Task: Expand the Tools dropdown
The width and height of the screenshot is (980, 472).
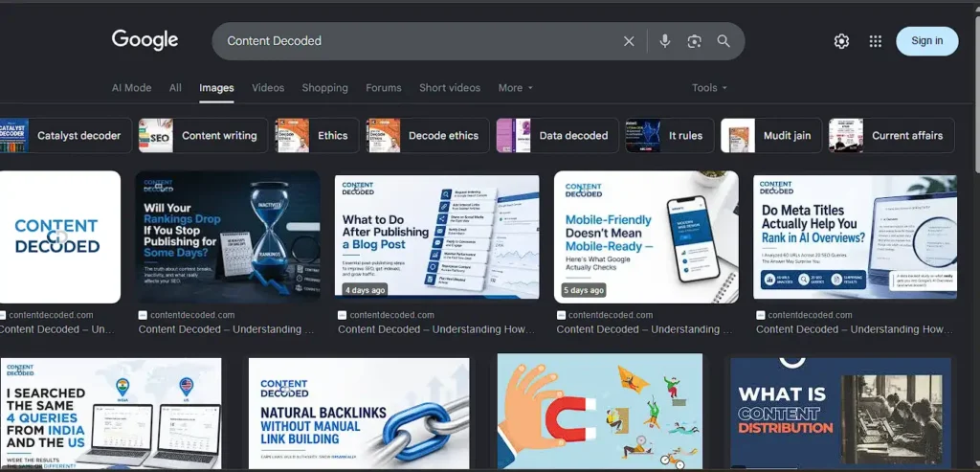Action: pyautogui.click(x=710, y=88)
